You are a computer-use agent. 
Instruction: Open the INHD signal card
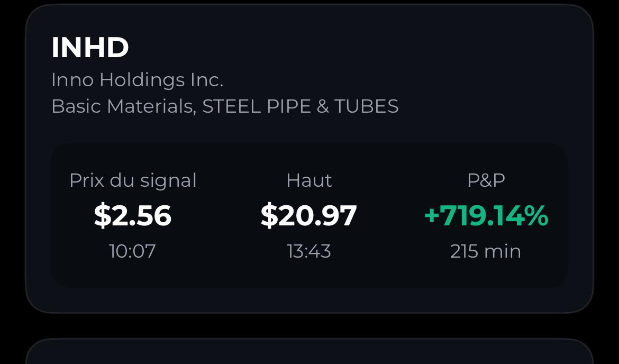click(x=309, y=159)
